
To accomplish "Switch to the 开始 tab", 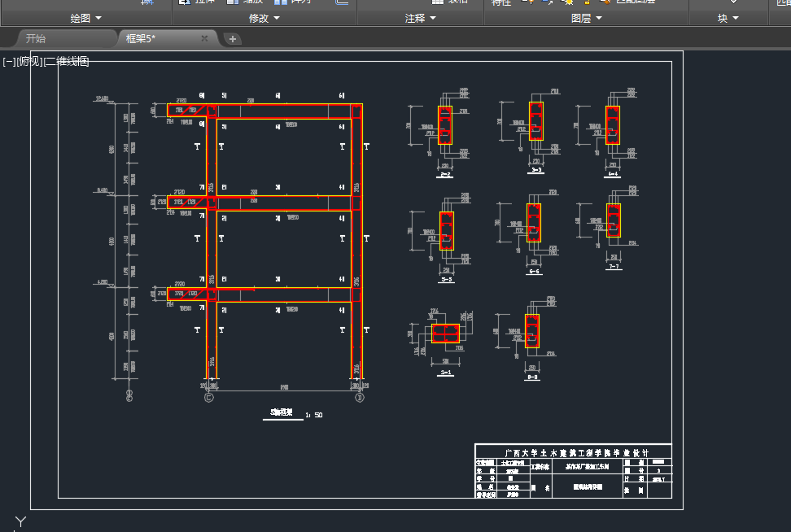I will (x=36, y=38).
